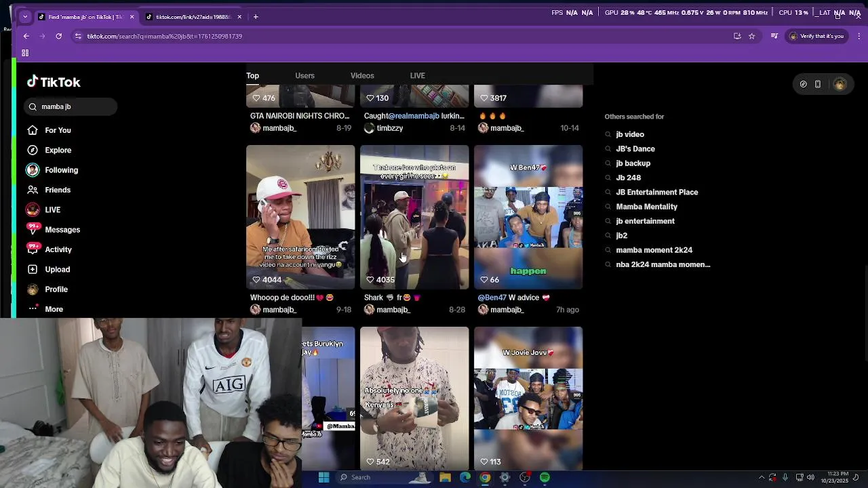868x488 pixels.
Task: Search for suggested term 'Mamba Mentality'
Action: click(x=646, y=207)
